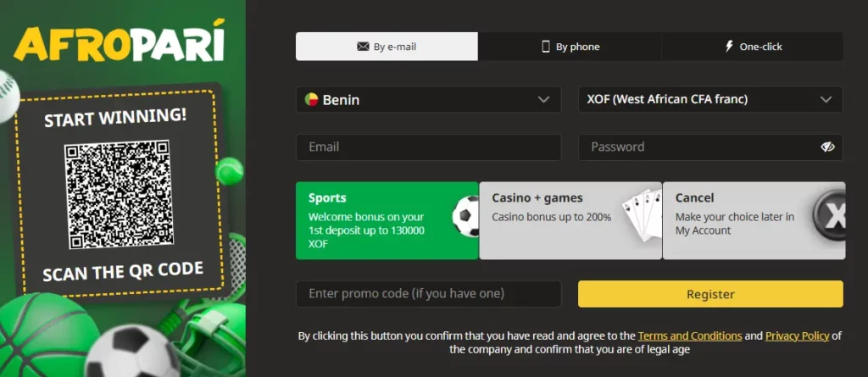Click the lightning bolt One-click icon

(729, 47)
